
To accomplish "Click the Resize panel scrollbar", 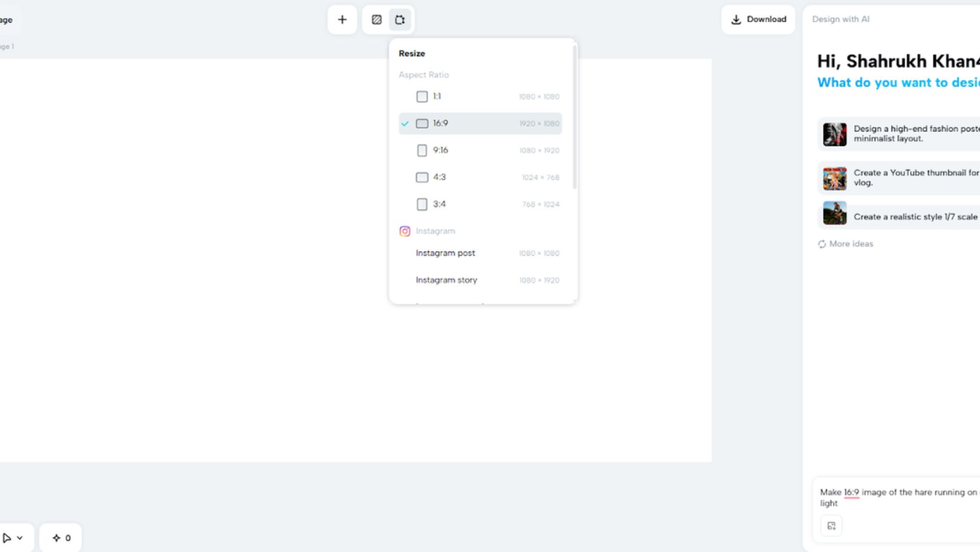I will click(575, 119).
